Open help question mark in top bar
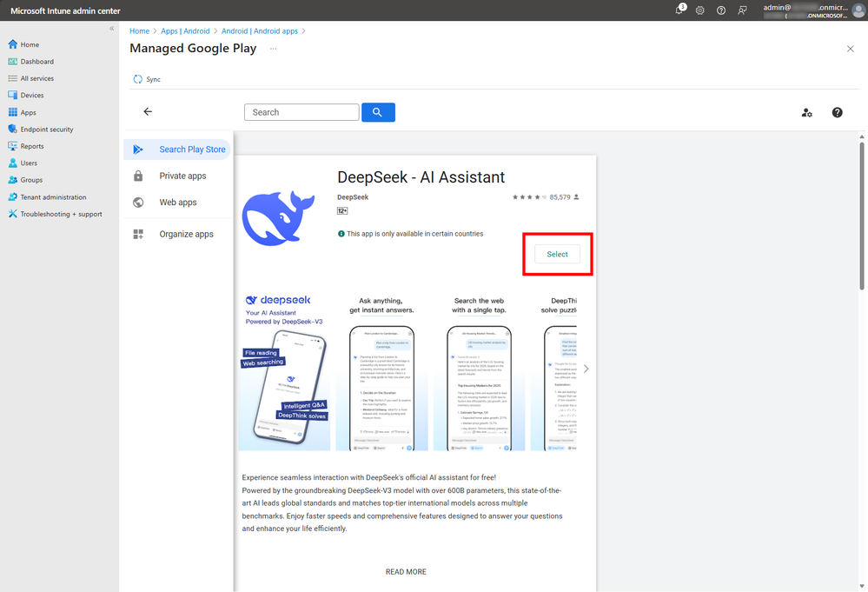 point(721,10)
